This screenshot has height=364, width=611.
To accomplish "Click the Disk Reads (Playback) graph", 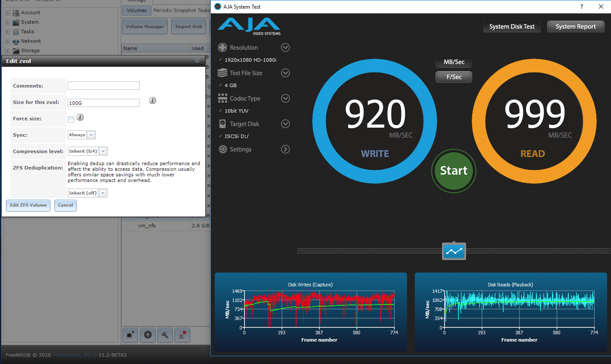I will click(511, 312).
